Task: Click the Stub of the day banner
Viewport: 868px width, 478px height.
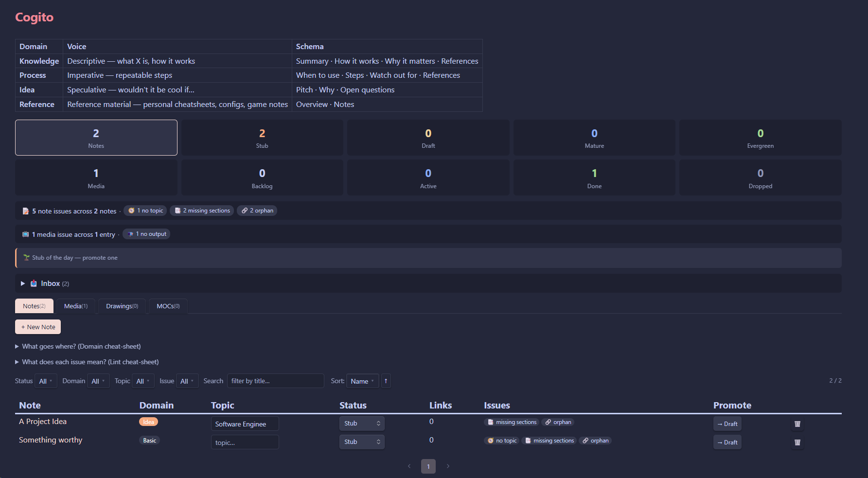Action: 428,258
